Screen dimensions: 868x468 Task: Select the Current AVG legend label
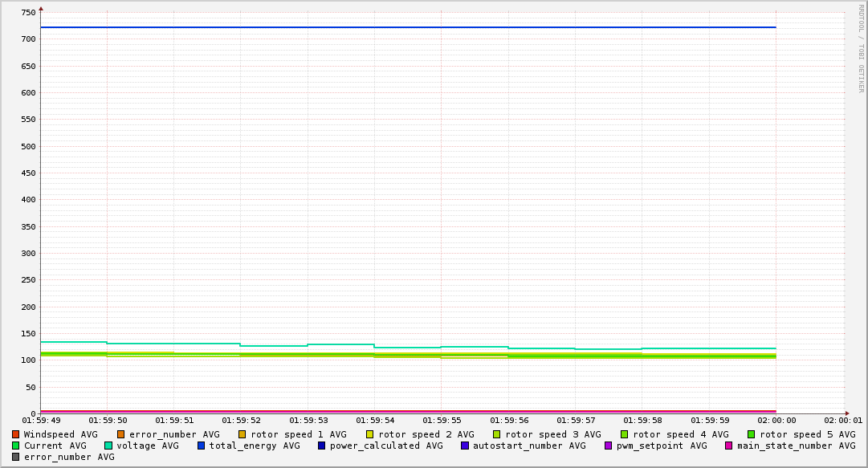tap(55, 446)
